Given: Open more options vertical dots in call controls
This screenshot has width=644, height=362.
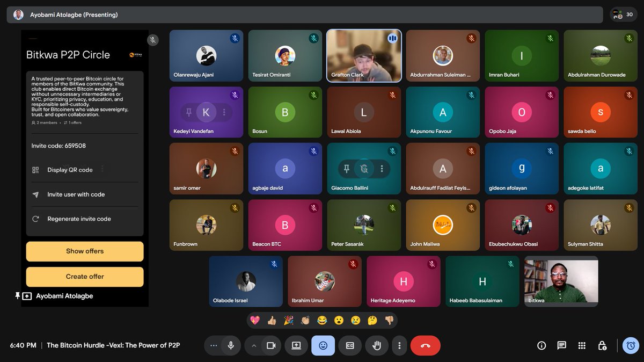Looking at the screenshot, I should click(x=399, y=346).
